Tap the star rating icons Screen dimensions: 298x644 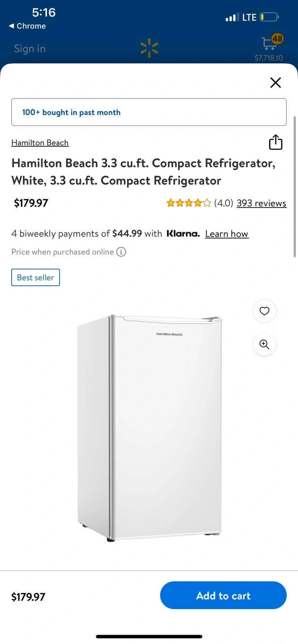click(x=188, y=203)
